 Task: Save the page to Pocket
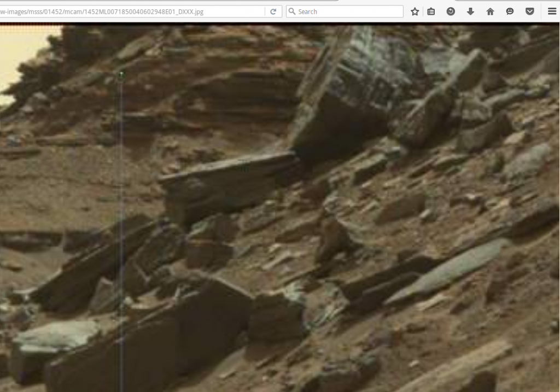click(x=529, y=11)
